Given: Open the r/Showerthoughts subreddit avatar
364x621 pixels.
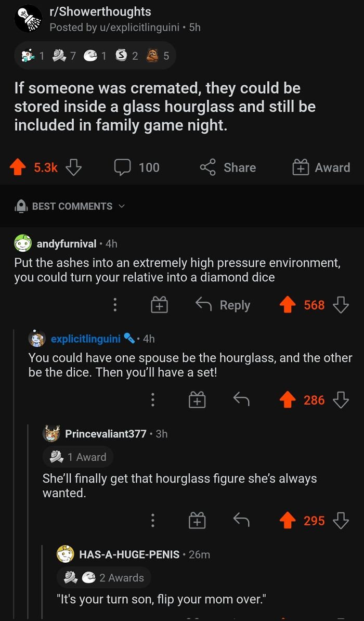Looking at the screenshot, I should tap(28, 19).
